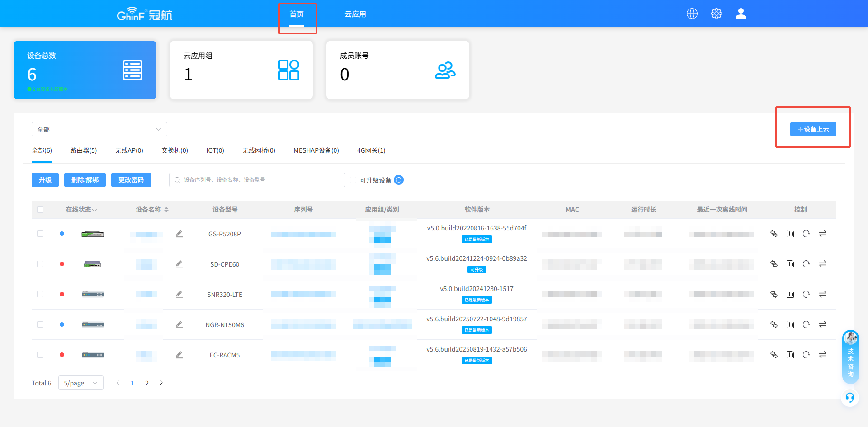This screenshot has height=427, width=868.
Task: Expand the 全部 group dropdown
Action: (x=99, y=129)
